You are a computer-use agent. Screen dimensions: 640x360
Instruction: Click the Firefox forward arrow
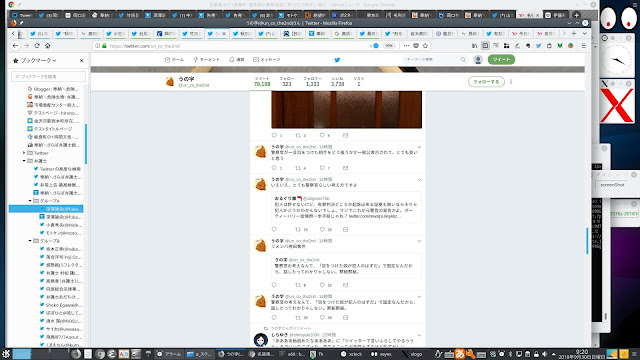tap(27, 46)
